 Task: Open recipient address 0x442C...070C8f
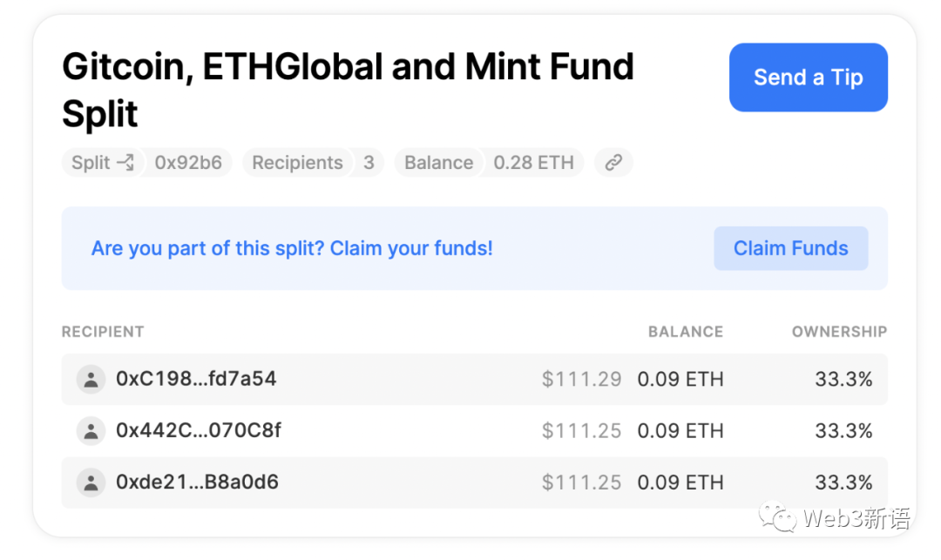pyautogui.click(x=199, y=430)
